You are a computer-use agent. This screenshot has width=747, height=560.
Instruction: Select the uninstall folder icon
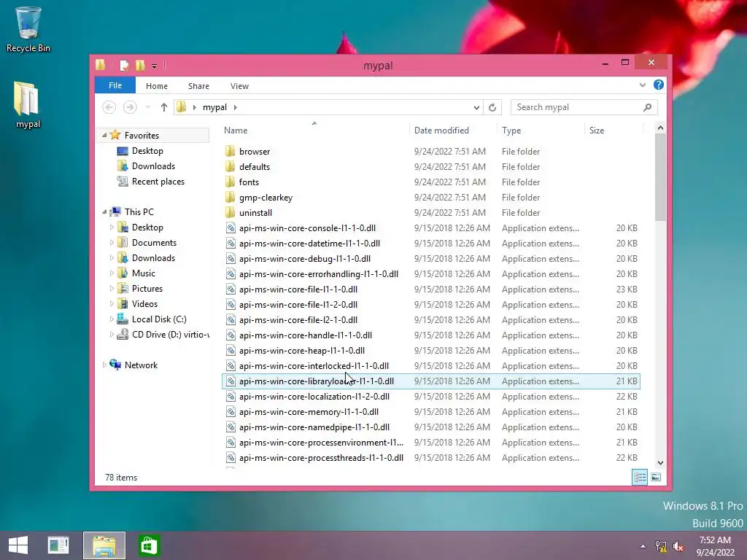(x=230, y=212)
